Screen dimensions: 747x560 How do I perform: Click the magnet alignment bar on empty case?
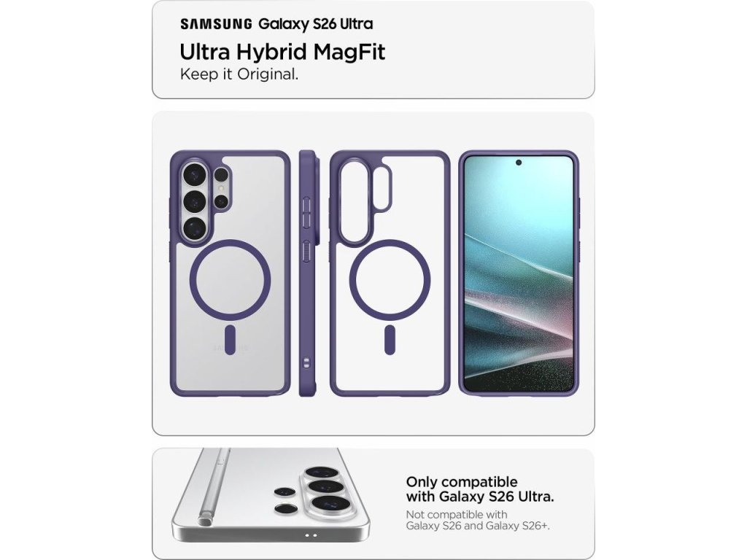(x=390, y=340)
